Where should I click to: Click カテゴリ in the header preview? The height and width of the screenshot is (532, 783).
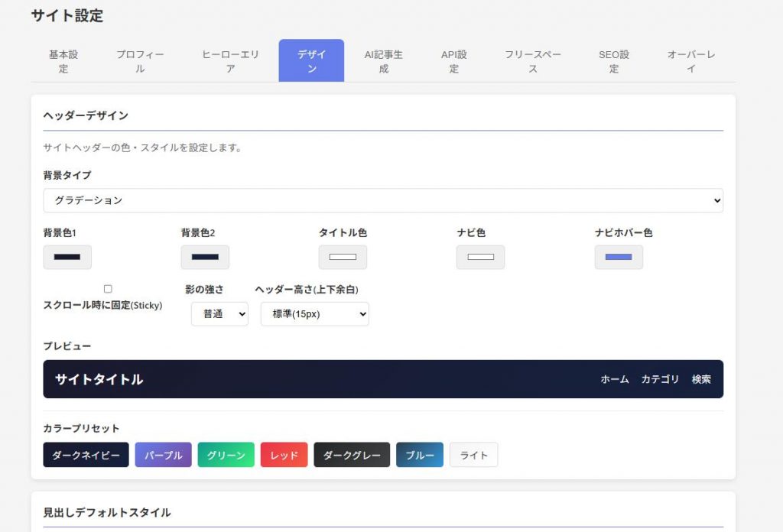(660, 379)
